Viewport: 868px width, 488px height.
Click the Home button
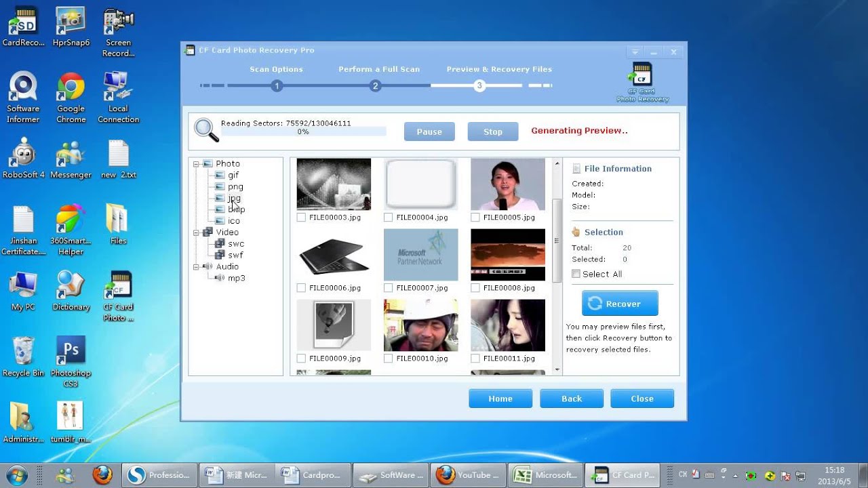pos(500,399)
